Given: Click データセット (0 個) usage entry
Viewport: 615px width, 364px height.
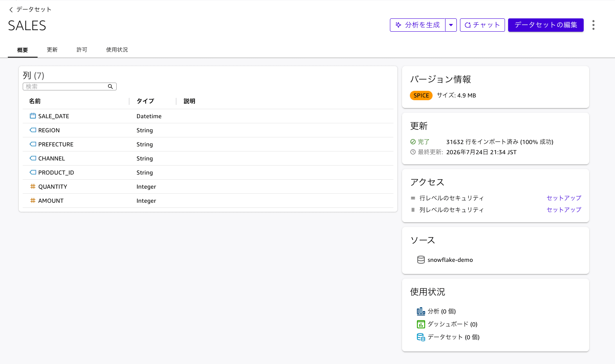Looking at the screenshot, I should pos(453,337).
